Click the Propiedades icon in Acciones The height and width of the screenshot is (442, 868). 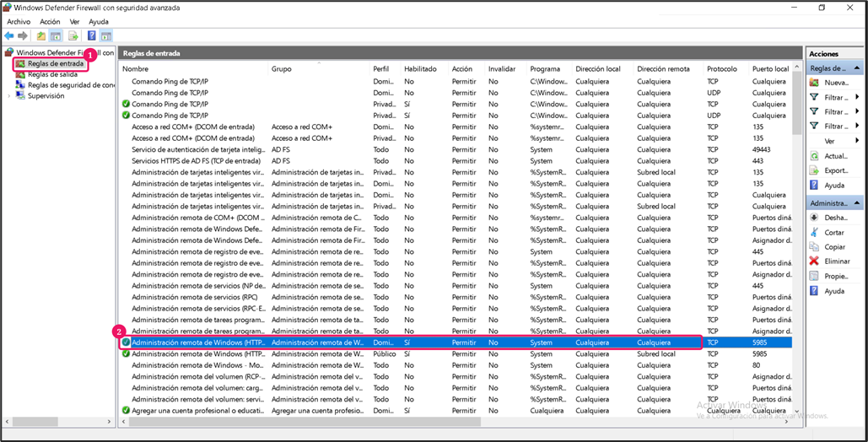(x=814, y=276)
